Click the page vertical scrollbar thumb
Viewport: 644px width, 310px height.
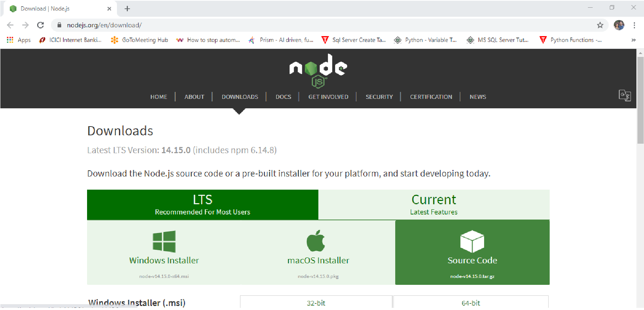coord(640,100)
